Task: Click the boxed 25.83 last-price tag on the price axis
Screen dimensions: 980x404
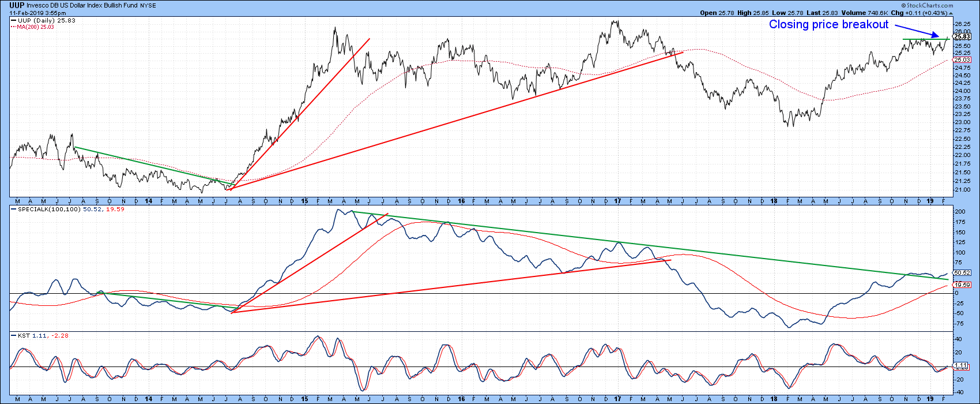Action: tap(960, 36)
